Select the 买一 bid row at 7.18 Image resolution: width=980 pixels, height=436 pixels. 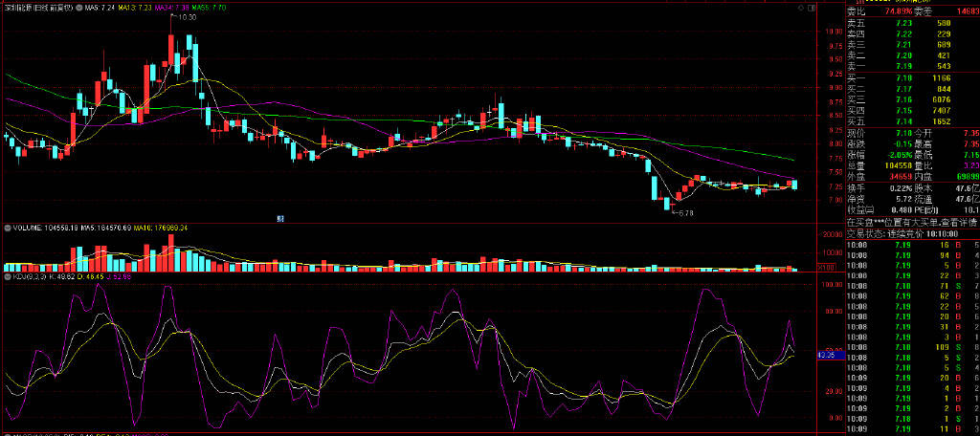tap(912, 78)
